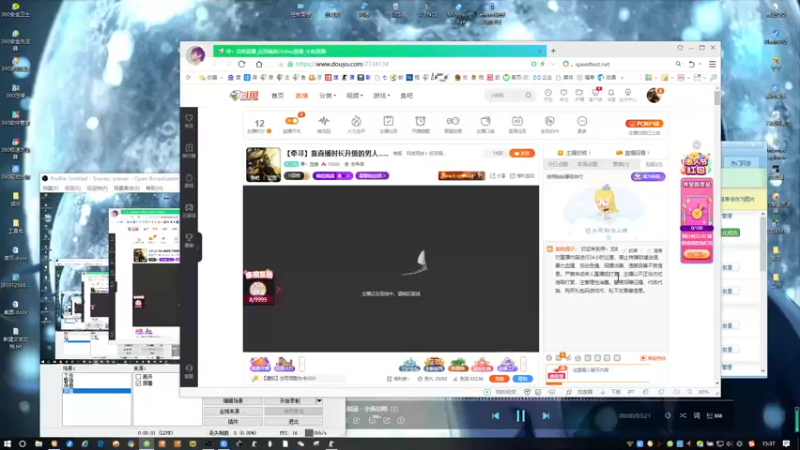Screen dimensions: 800x450
Task: Toggle 屏幕 source checkbox in OBS window
Action: coord(138,383)
